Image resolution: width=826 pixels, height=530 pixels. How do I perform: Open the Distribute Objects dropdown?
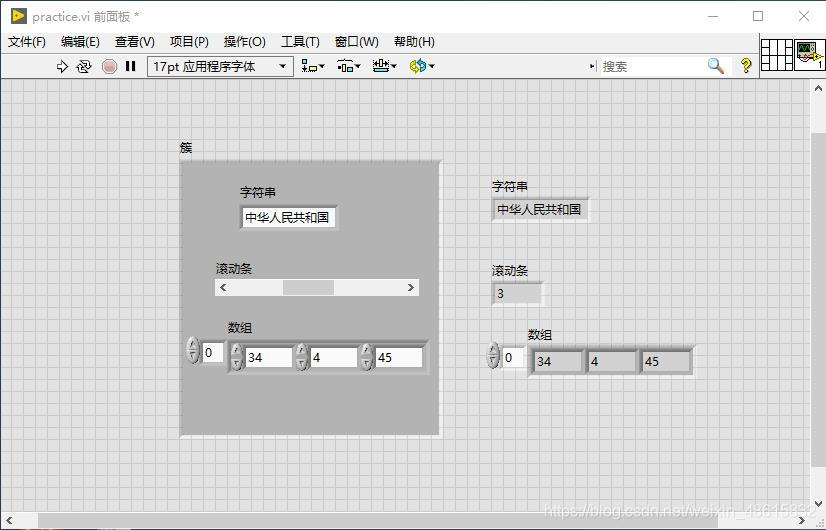point(348,66)
